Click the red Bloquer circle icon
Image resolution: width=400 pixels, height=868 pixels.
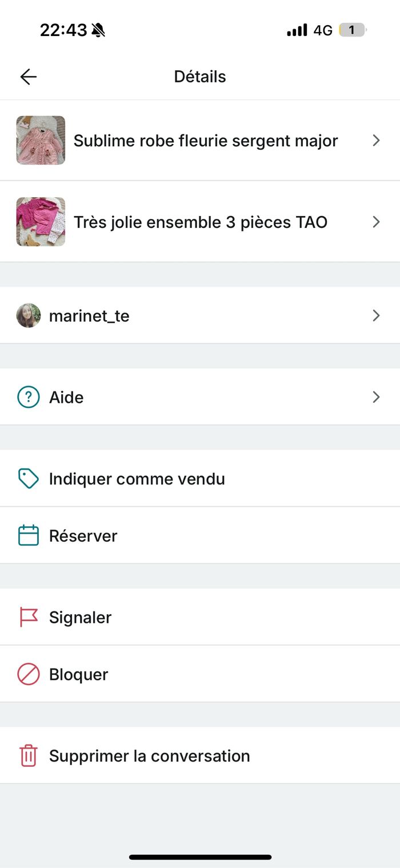(x=29, y=674)
